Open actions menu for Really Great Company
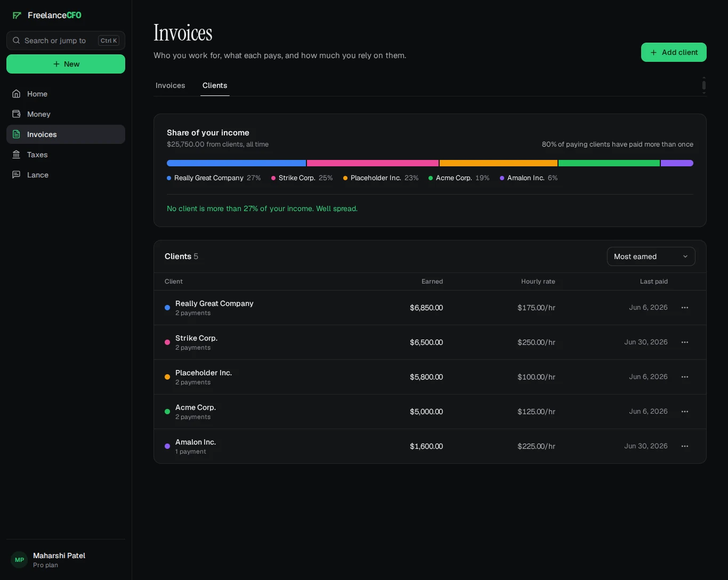 coord(685,308)
